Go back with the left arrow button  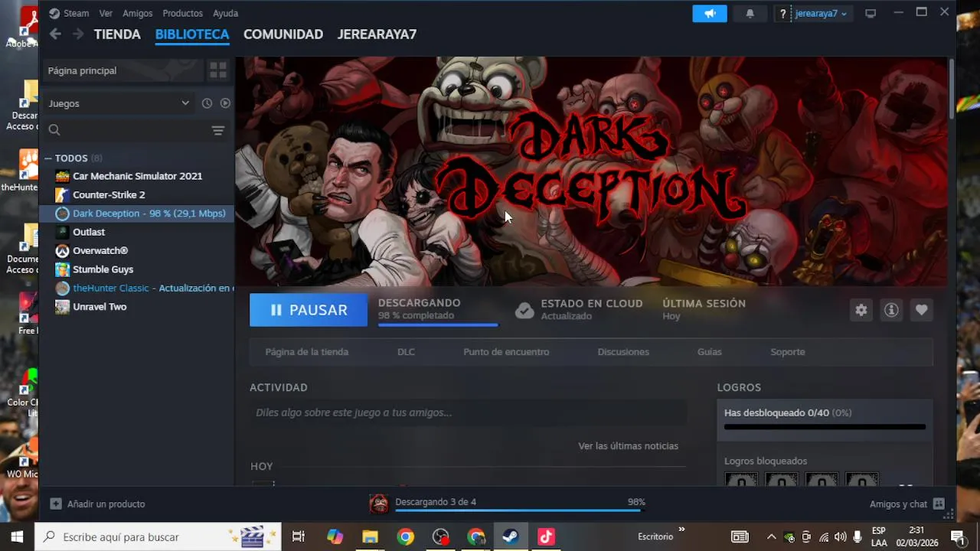(x=55, y=34)
